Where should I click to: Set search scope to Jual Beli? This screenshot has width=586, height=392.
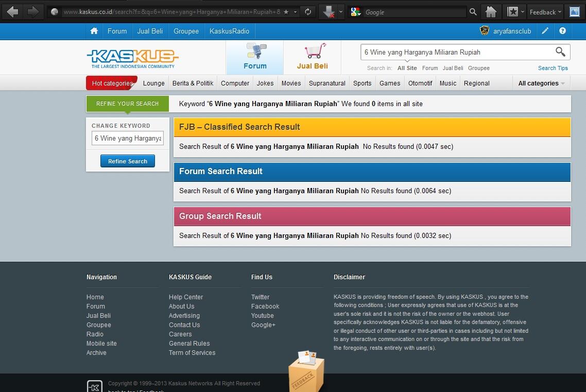click(453, 68)
